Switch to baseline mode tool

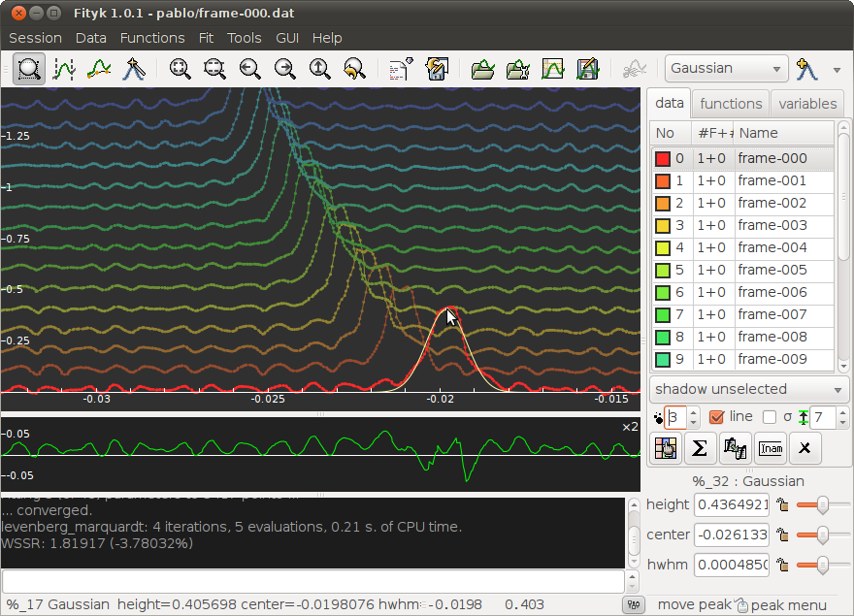99,69
